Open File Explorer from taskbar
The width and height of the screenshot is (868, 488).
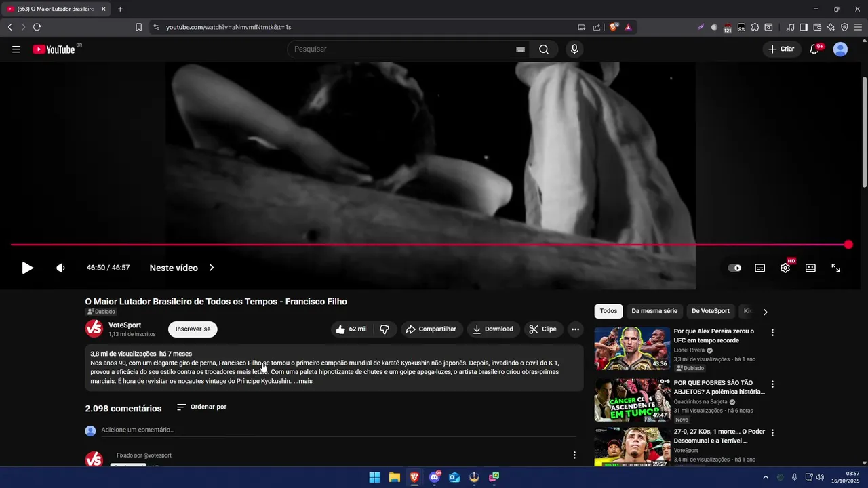click(394, 477)
